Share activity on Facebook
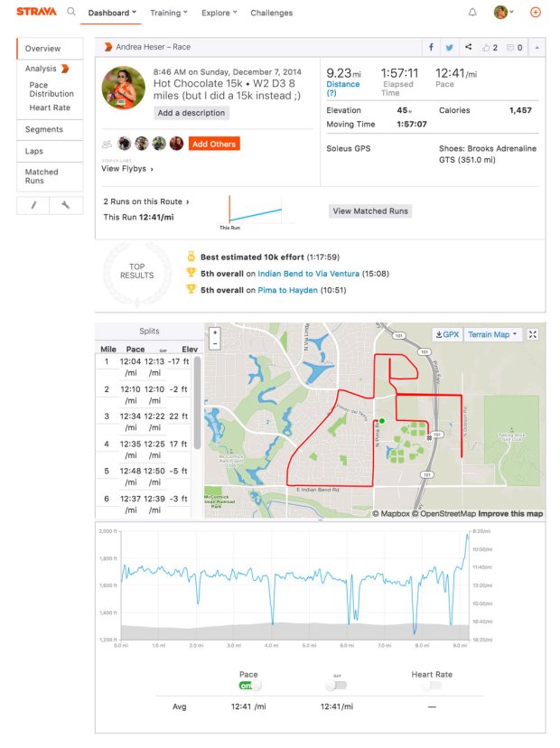 click(430, 47)
